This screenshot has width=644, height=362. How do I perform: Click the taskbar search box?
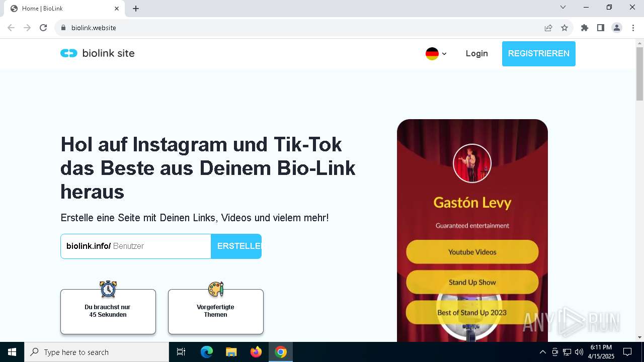pyautogui.click(x=97, y=352)
